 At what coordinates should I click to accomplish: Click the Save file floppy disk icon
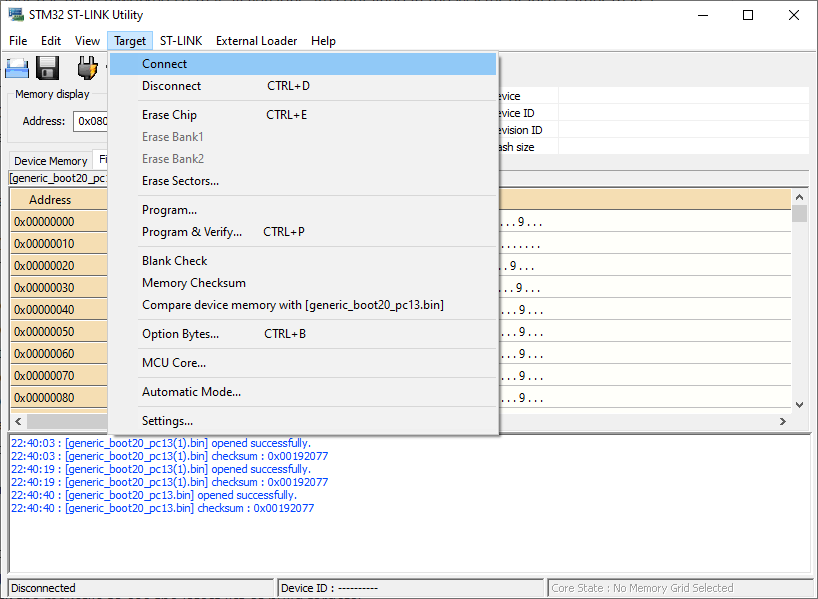pos(47,68)
